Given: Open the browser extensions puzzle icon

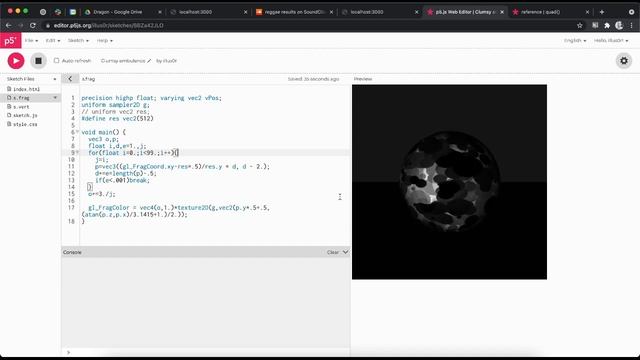Looking at the screenshot, I should (x=607, y=25).
